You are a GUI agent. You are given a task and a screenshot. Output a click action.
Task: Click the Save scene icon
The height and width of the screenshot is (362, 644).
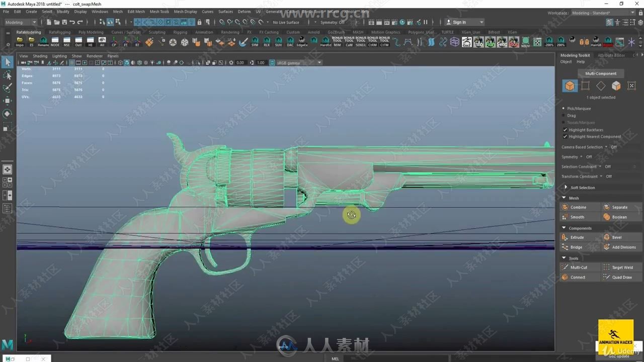click(x=64, y=22)
